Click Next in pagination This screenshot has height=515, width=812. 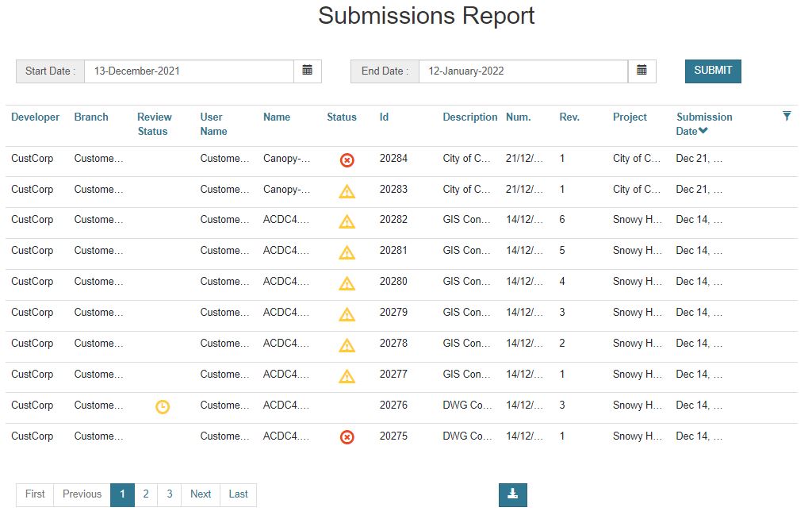[201, 494]
